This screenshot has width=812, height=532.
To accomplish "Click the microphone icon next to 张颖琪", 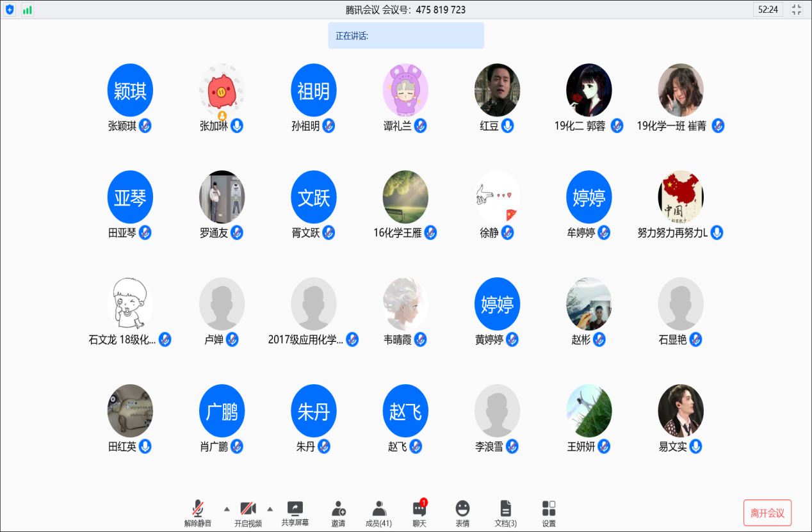I will click(145, 125).
